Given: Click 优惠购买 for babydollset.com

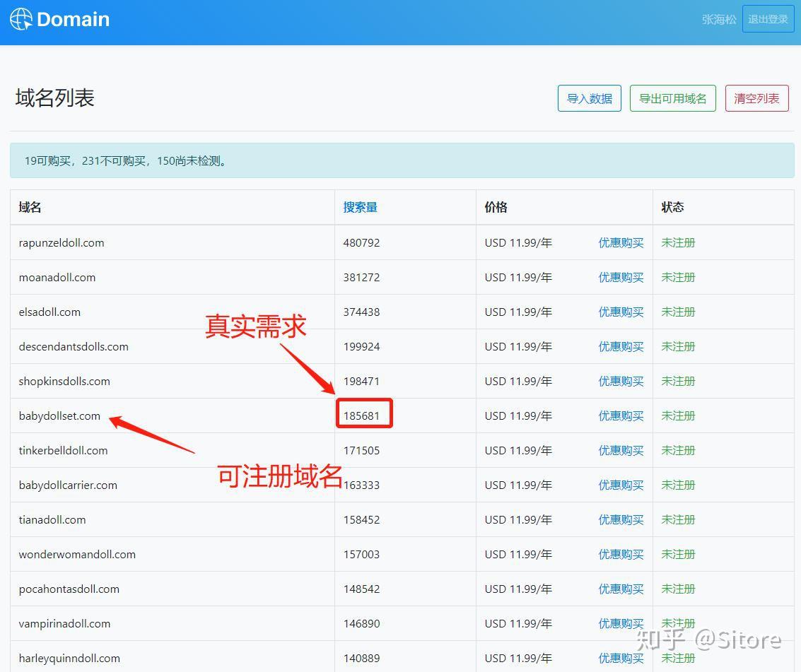Looking at the screenshot, I should (x=621, y=415).
